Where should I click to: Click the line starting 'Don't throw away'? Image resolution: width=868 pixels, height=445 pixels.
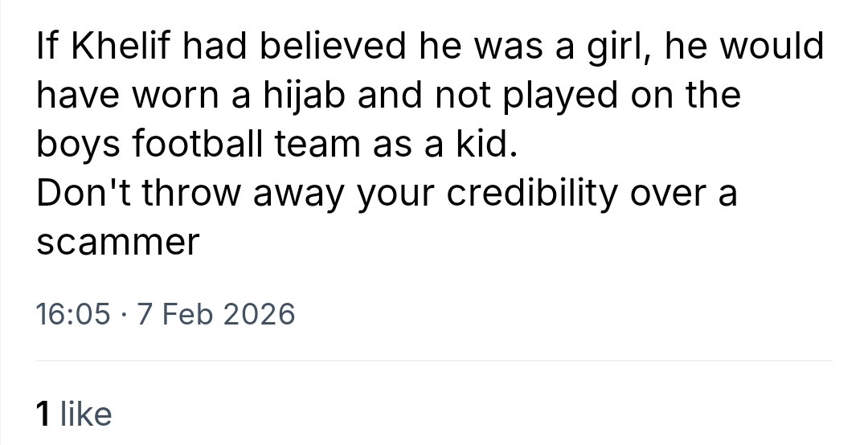(x=386, y=194)
